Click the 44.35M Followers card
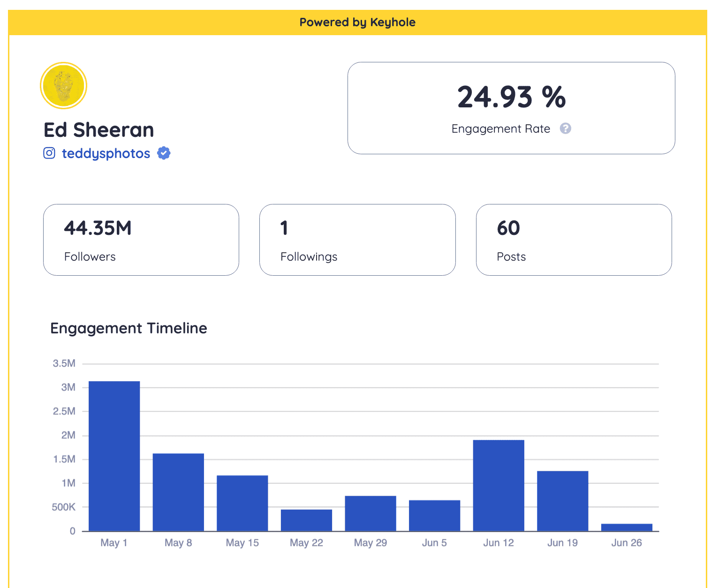 pyautogui.click(x=141, y=240)
